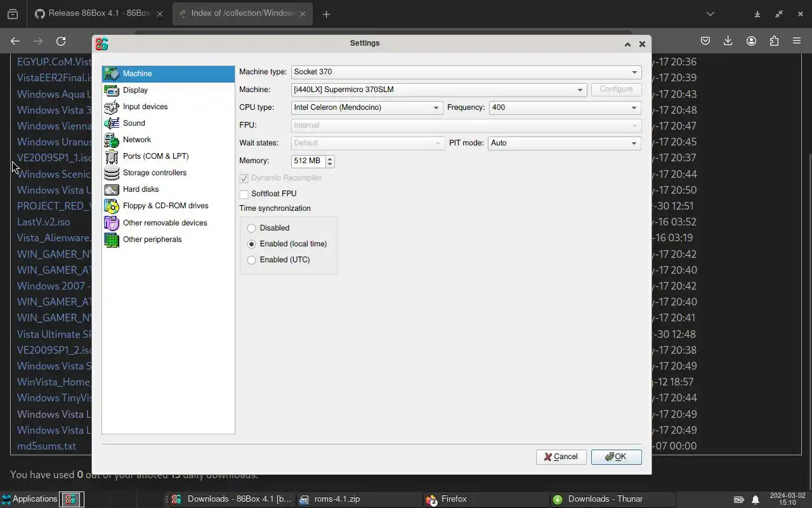Open Ports (COM & LPT) icon
Image resolution: width=812 pixels, height=508 pixels.
click(111, 156)
